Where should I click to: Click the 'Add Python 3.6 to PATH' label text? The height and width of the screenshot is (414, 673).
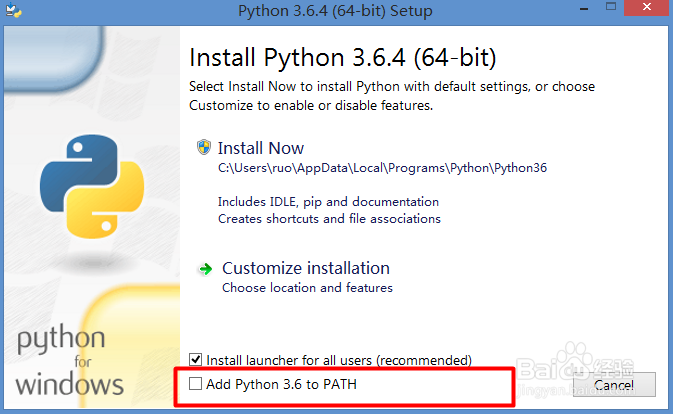[x=282, y=384]
